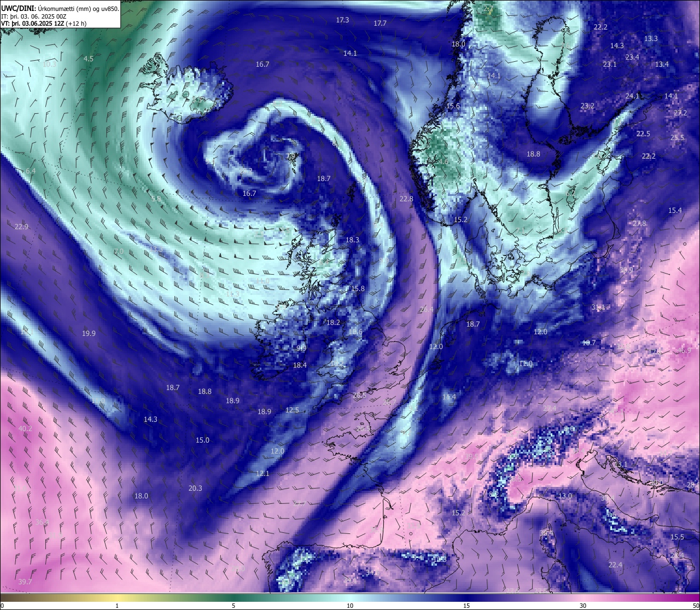Click the 10.7 value label

589,343
